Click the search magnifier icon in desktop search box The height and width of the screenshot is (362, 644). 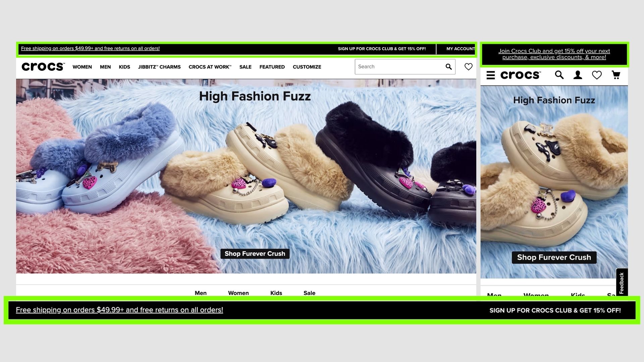(448, 67)
